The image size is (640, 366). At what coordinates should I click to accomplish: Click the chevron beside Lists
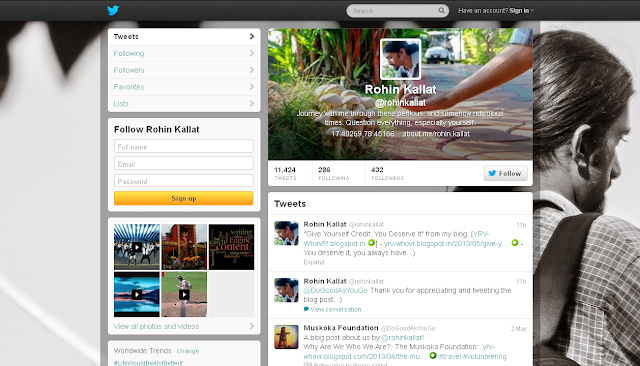251,104
